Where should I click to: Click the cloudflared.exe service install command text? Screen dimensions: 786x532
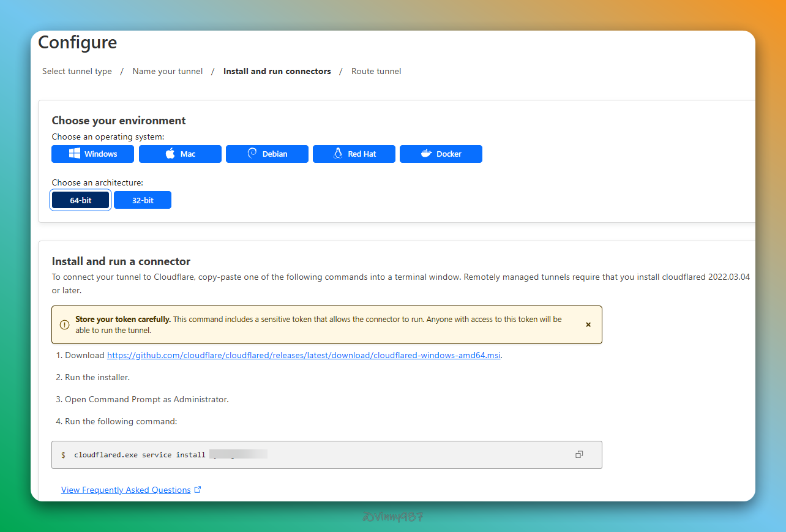point(140,455)
